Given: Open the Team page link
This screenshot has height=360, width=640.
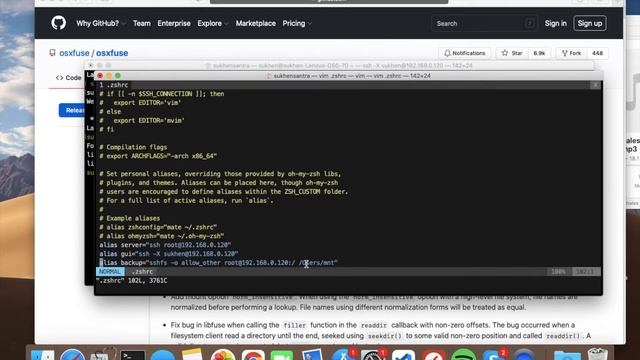Looking at the screenshot, I should click(142, 23).
